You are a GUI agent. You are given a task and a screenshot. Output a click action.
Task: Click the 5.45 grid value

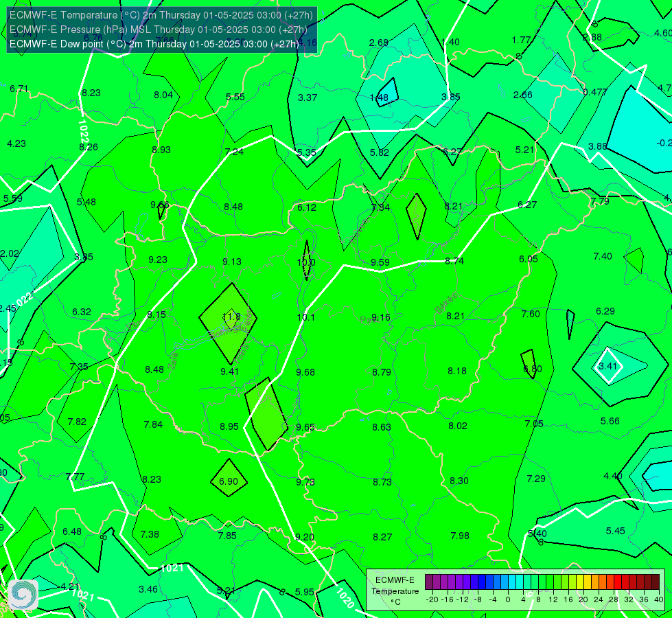616,531
